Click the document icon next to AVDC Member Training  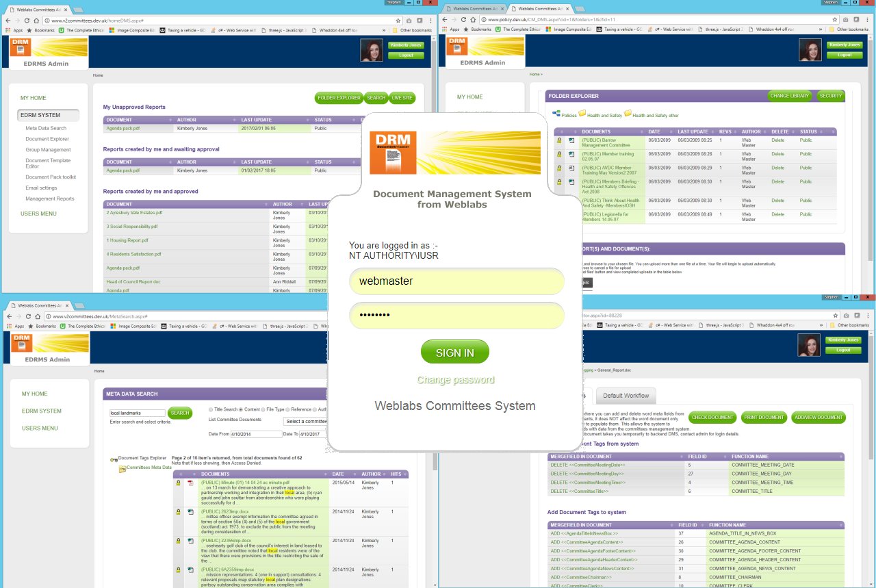coord(571,168)
